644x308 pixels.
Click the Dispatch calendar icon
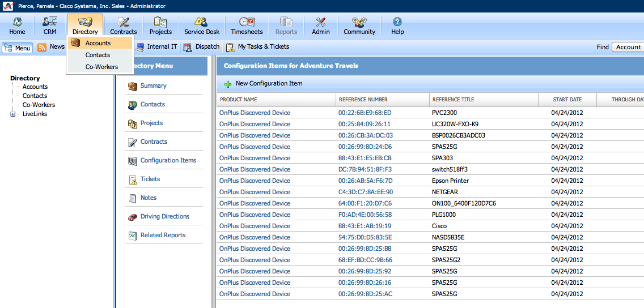click(188, 47)
